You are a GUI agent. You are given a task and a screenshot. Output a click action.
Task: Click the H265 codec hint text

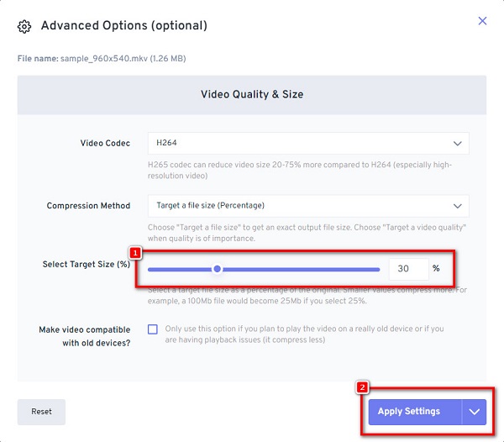point(300,170)
